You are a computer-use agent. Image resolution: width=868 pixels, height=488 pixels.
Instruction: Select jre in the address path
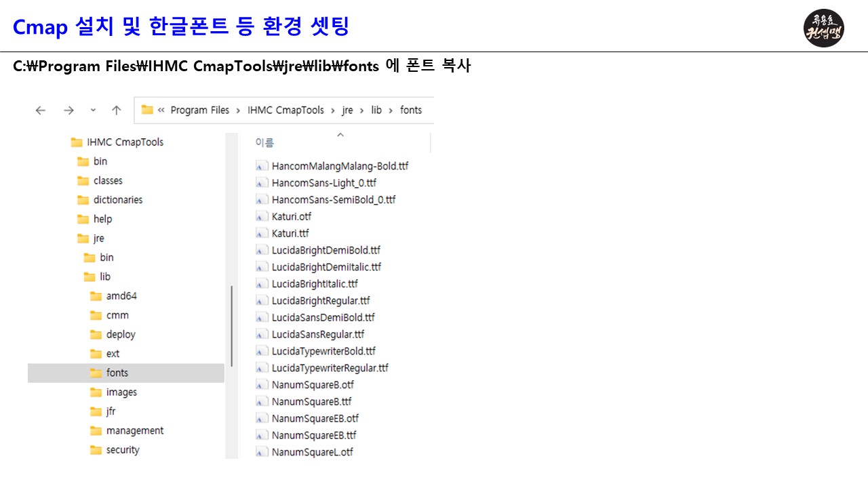[347, 110]
